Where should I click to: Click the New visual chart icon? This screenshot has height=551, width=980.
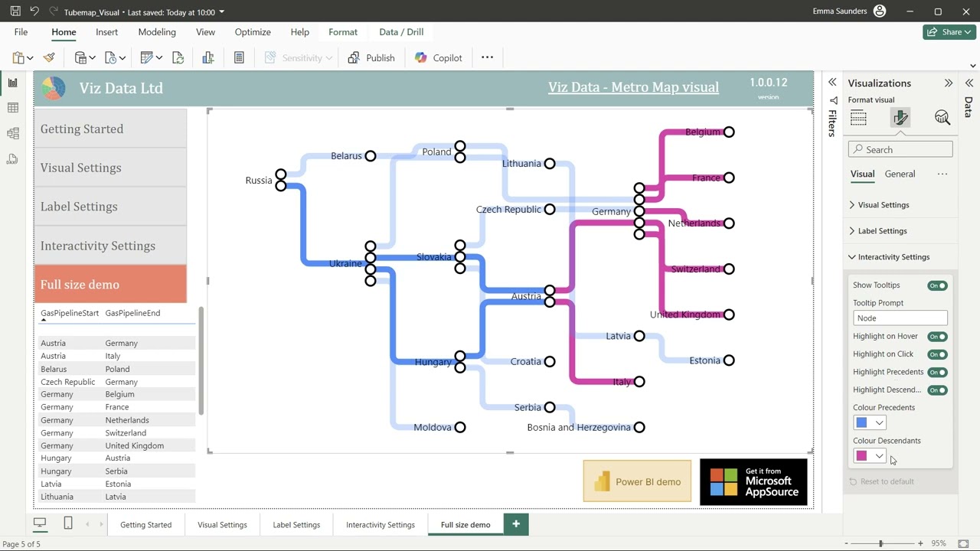[x=207, y=57]
